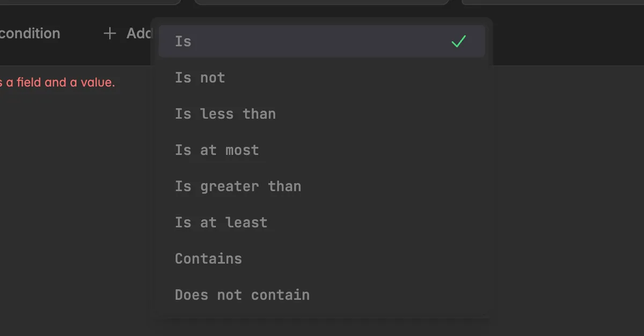Pick Is less than from the list
Viewport: 644px width, 336px height.
[x=321, y=114]
